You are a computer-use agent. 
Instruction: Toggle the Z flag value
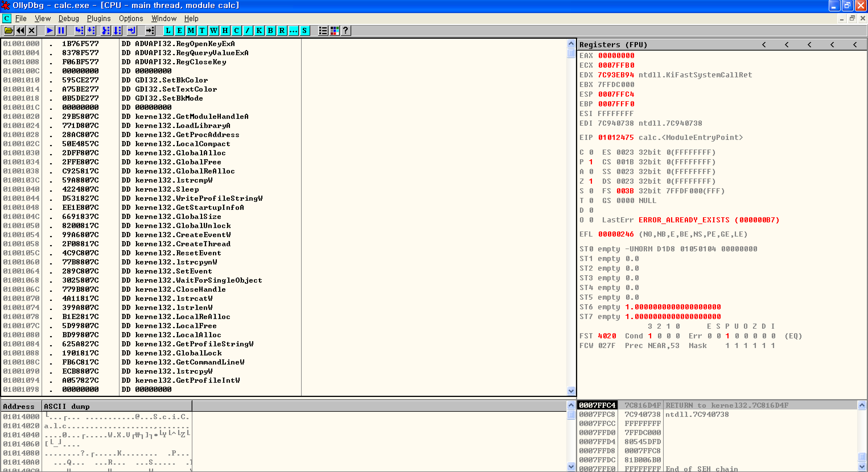click(x=591, y=181)
